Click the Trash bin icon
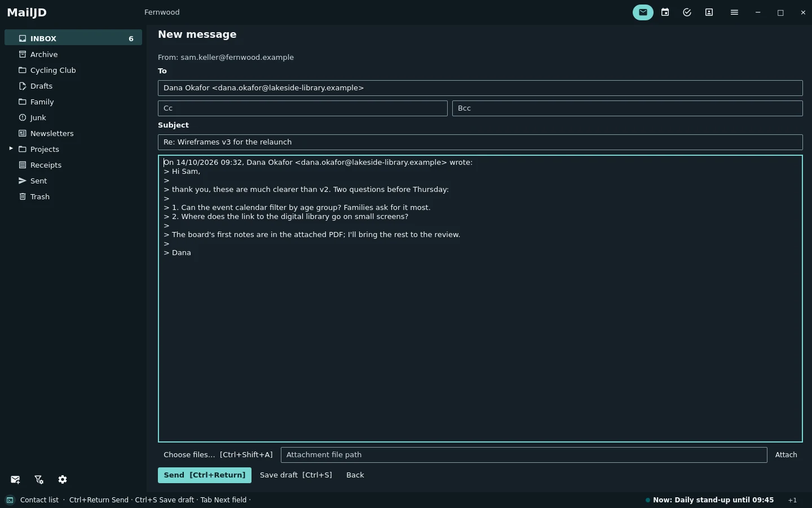Image resolution: width=812 pixels, height=508 pixels. [23, 196]
